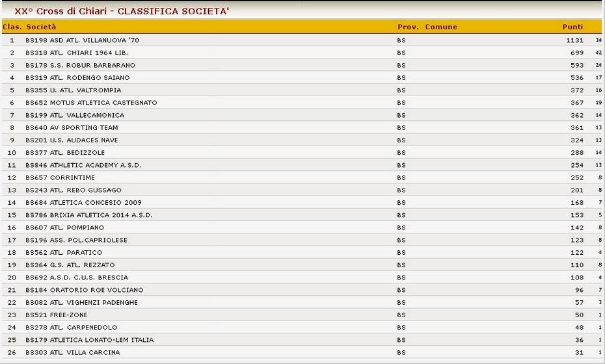This screenshot has width=605, height=364.
Task: Open S.S. ROBUR BARBARANO team row
Action: pos(302,65)
